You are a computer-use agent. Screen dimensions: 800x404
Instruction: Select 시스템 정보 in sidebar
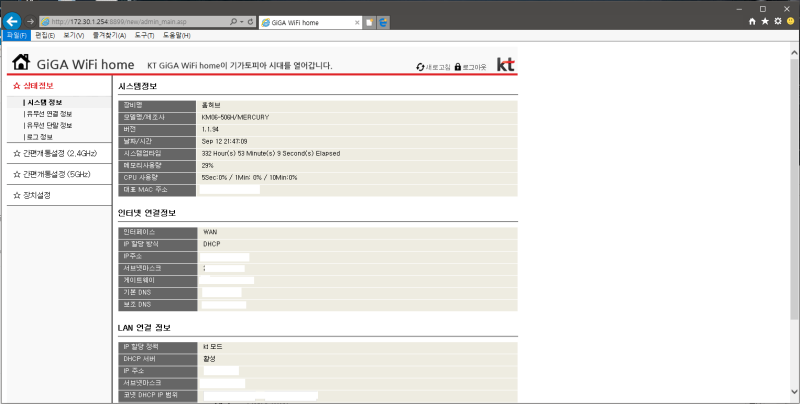click(x=43, y=103)
